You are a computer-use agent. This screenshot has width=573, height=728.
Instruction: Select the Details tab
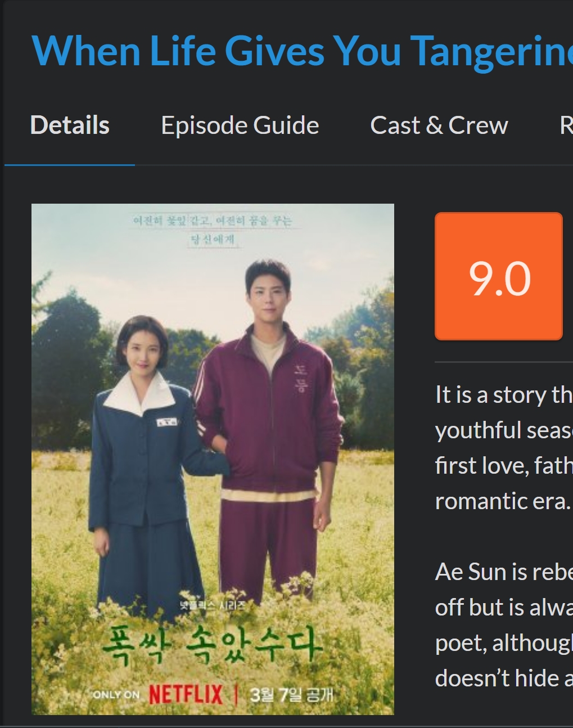click(70, 125)
